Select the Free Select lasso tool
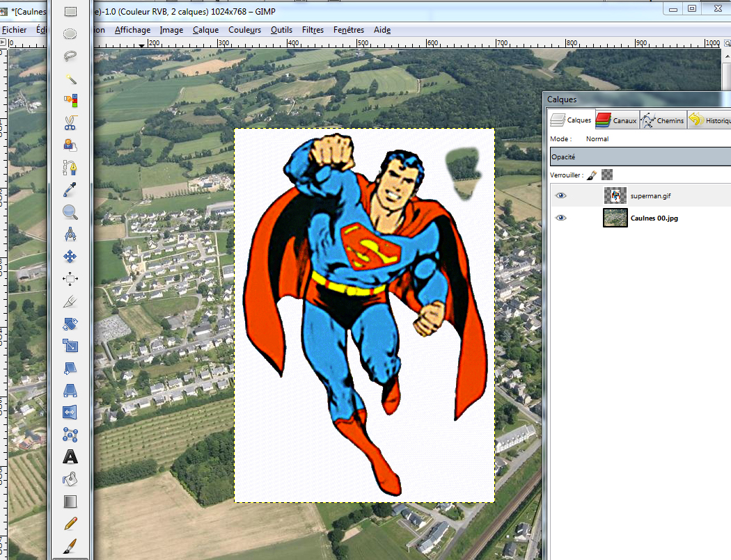 pyautogui.click(x=70, y=56)
